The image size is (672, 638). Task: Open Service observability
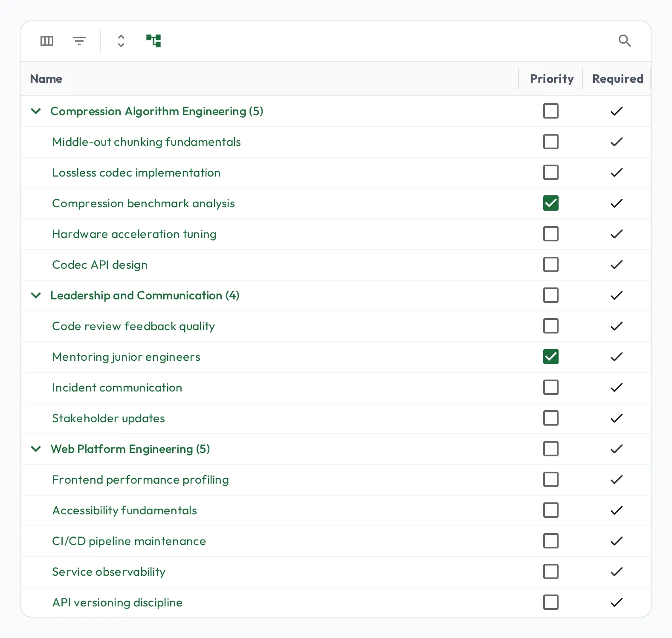109,572
